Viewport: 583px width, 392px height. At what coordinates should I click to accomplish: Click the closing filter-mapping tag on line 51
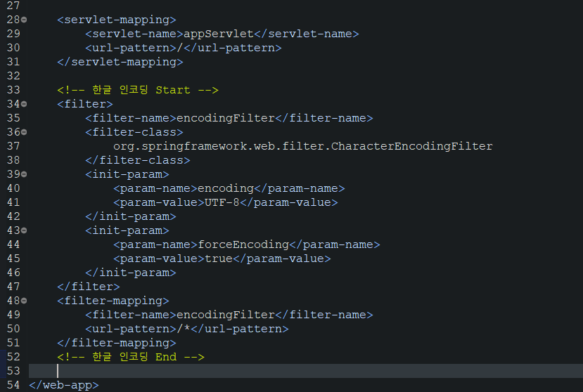point(116,343)
